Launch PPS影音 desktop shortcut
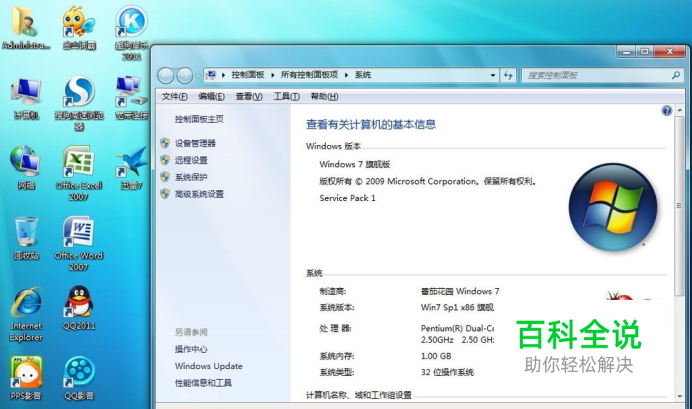Viewport: 692px width, 409px height. click(x=26, y=378)
